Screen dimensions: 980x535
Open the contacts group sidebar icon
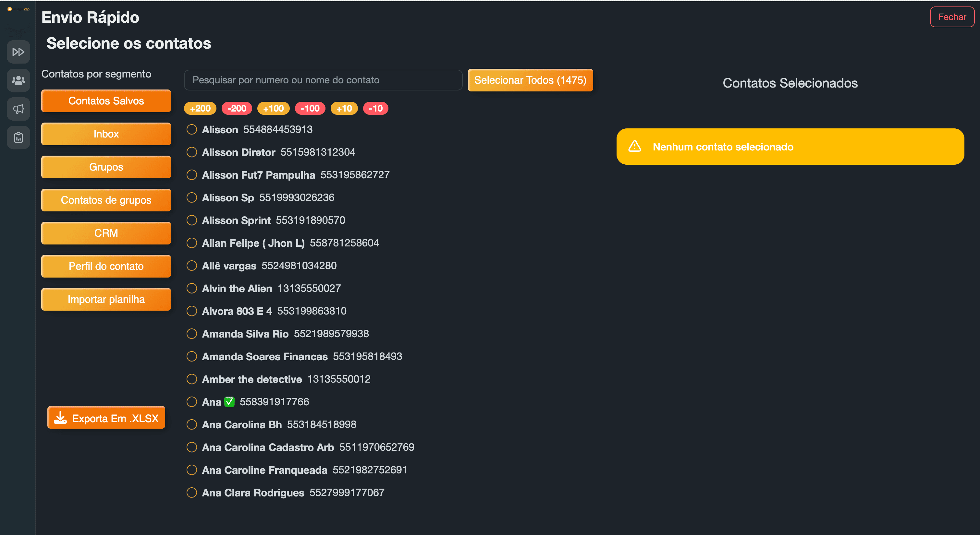[18, 80]
